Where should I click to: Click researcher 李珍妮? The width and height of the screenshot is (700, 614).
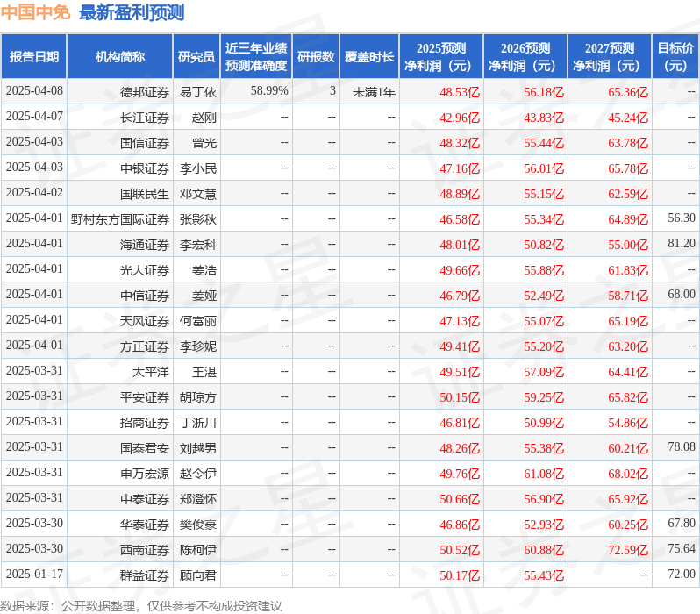(197, 346)
